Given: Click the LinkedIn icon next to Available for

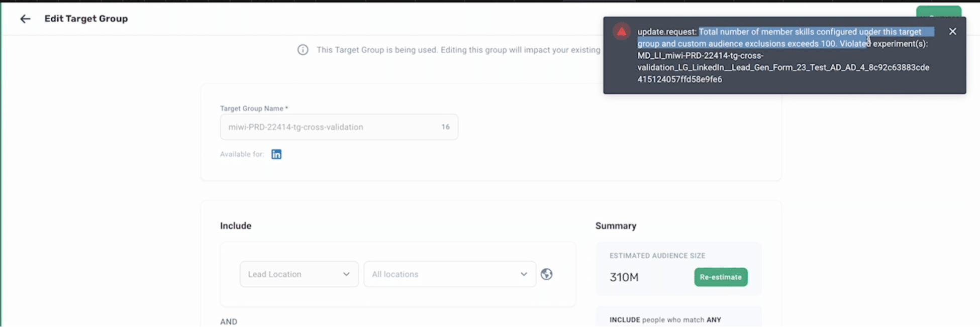Looking at the screenshot, I should pyautogui.click(x=276, y=154).
